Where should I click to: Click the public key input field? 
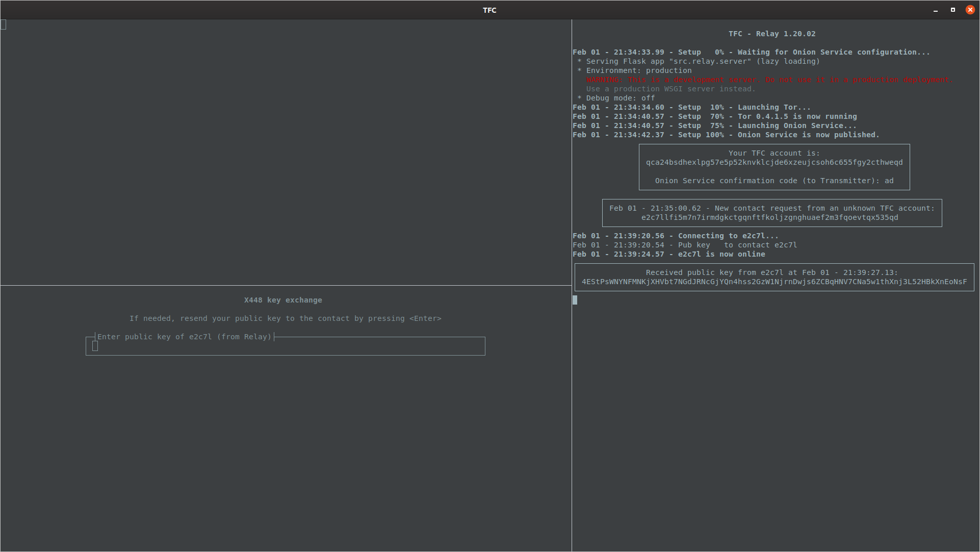(286, 346)
